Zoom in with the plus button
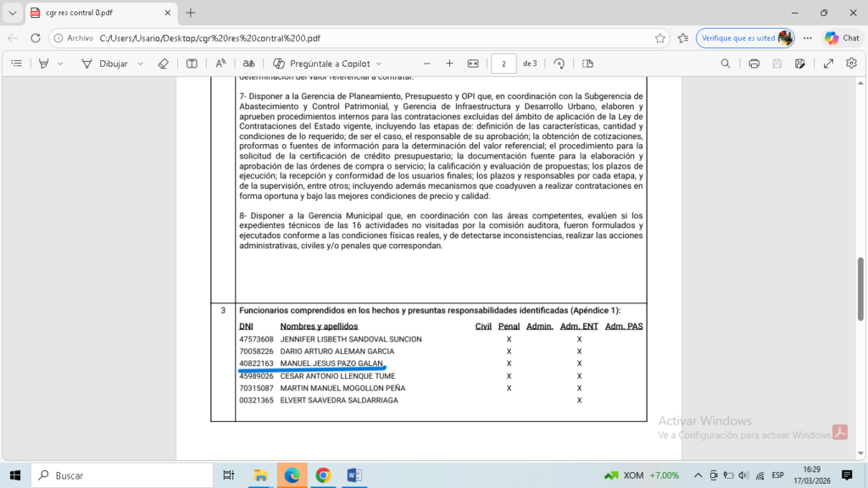 449,64
